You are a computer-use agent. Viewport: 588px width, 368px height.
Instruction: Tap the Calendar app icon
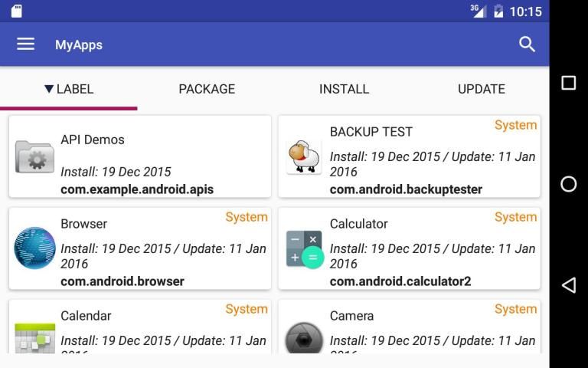[35, 338]
